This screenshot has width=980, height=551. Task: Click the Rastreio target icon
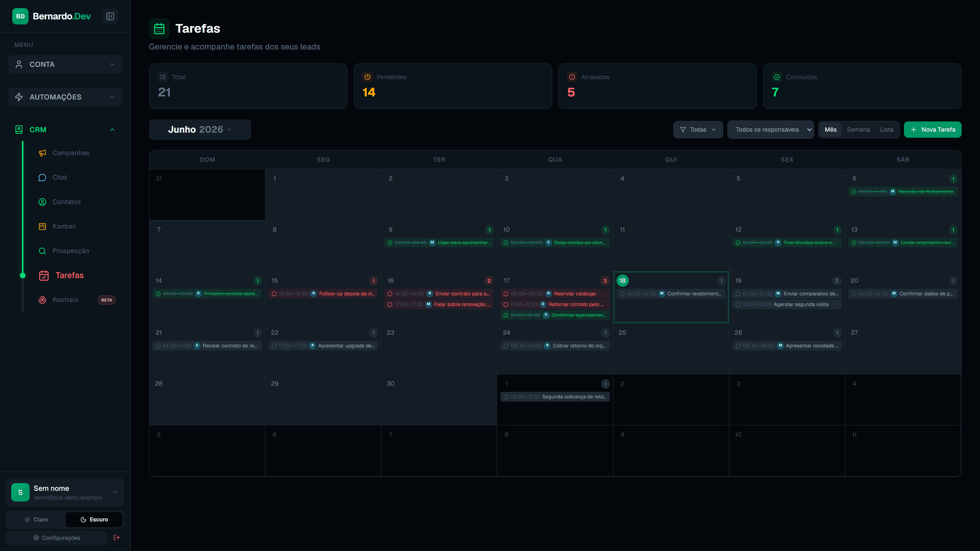[42, 300]
